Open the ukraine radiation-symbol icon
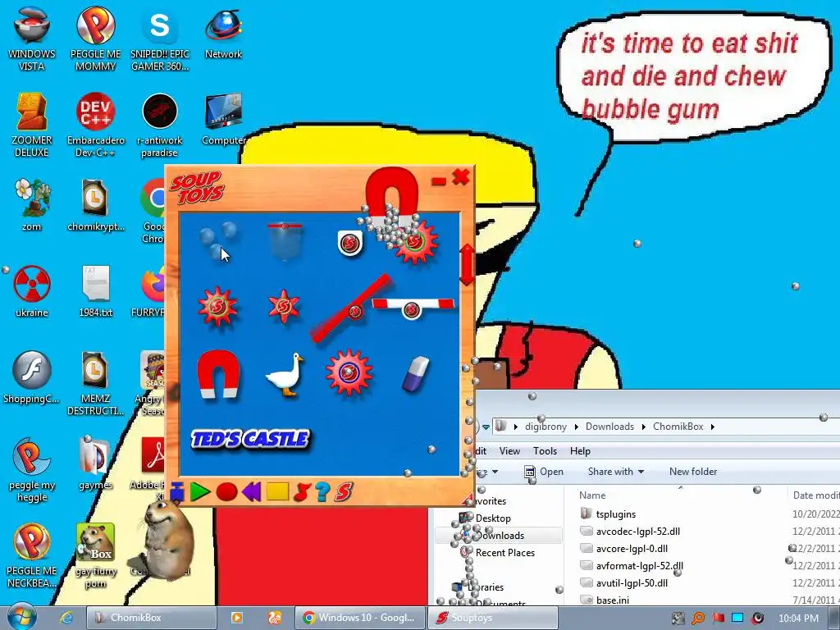The image size is (840, 630). 32,291
